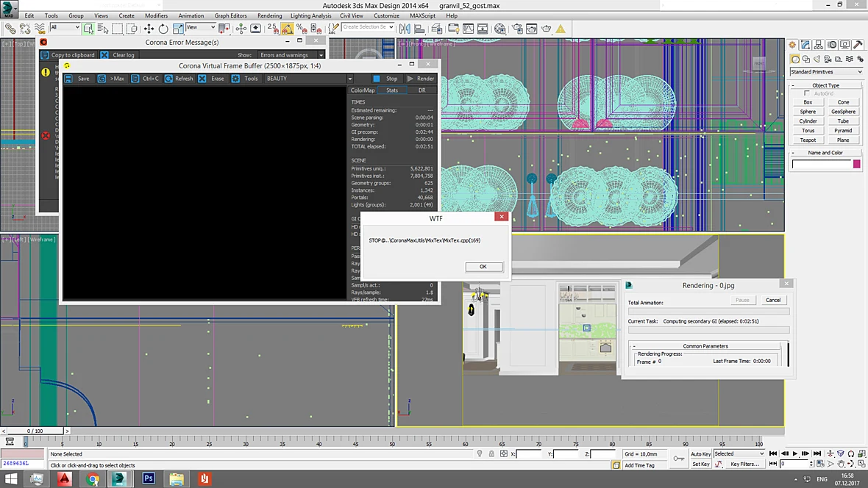Open the Selection filter All dropdown
Screen dimensions: 868x488
click(x=65, y=27)
